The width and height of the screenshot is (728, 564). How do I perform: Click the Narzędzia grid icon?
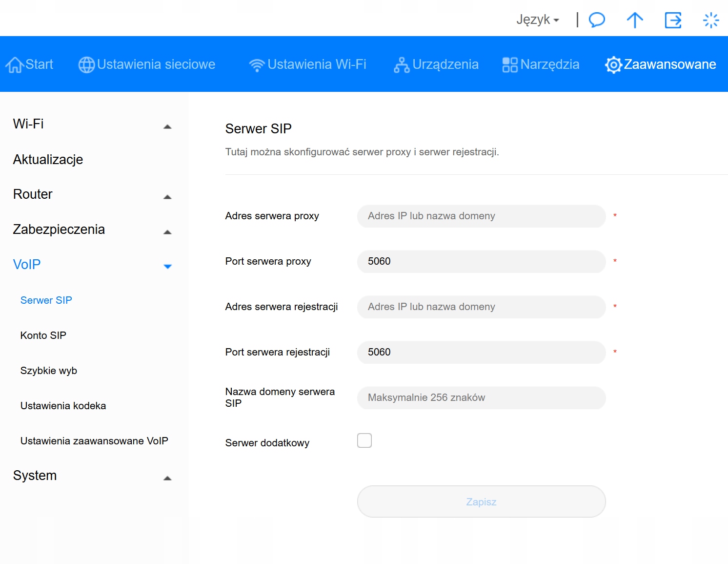tap(510, 64)
